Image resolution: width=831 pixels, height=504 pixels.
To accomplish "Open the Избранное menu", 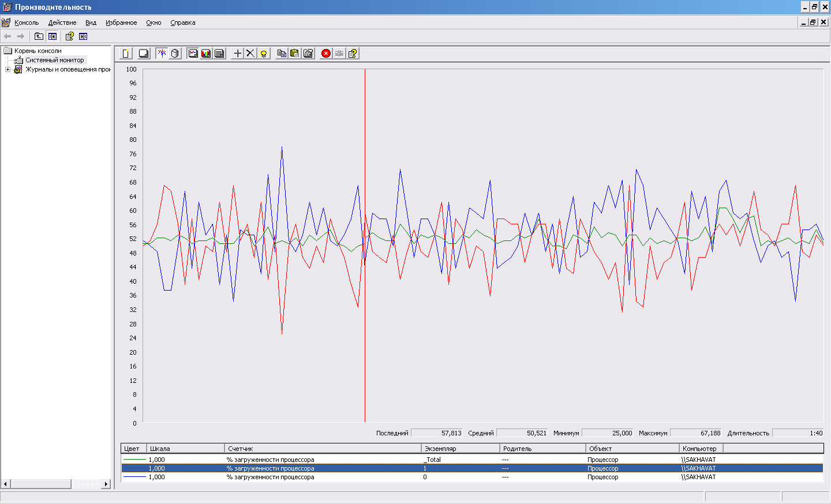I will (x=121, y=22).
